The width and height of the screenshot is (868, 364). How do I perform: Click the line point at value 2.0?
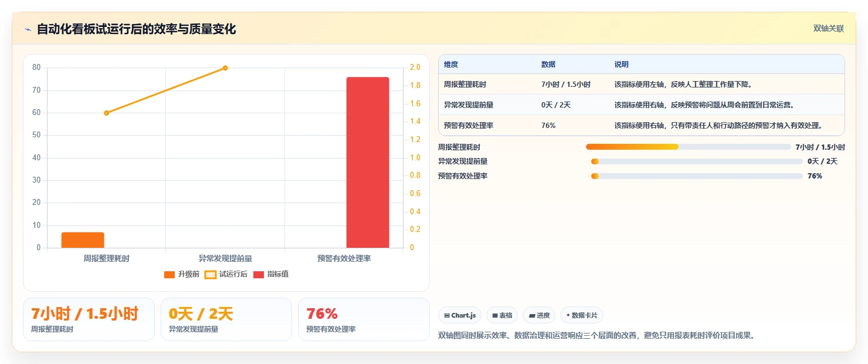coord(225,68)
